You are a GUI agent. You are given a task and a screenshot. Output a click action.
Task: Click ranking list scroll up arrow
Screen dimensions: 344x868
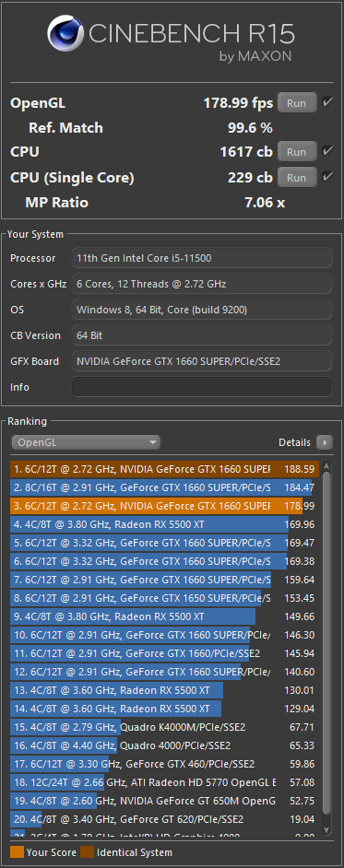(326, 465)
